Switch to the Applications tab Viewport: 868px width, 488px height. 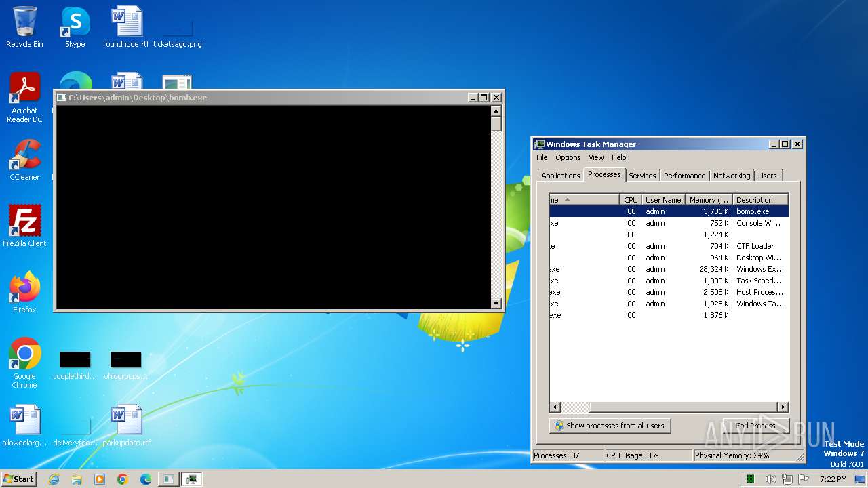(560, 176)
